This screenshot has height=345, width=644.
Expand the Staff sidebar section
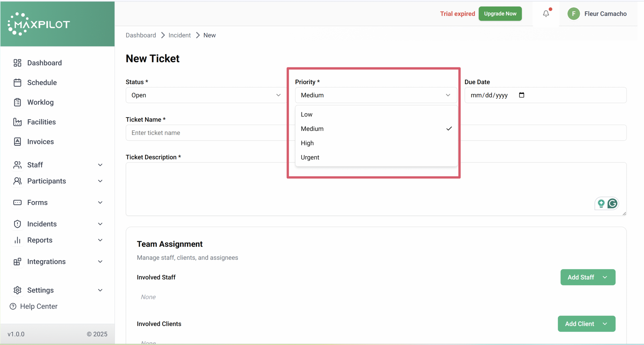100,165
